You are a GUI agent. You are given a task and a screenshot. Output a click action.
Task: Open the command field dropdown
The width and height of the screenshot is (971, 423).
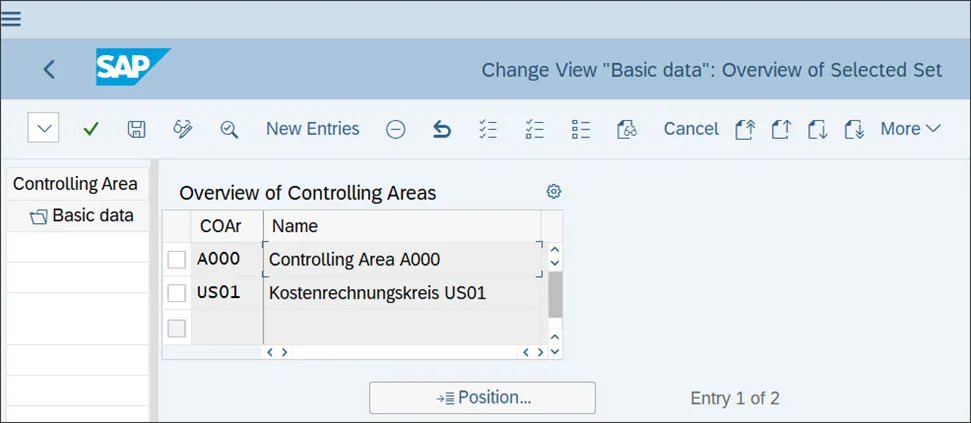click(x=44, y=128)
